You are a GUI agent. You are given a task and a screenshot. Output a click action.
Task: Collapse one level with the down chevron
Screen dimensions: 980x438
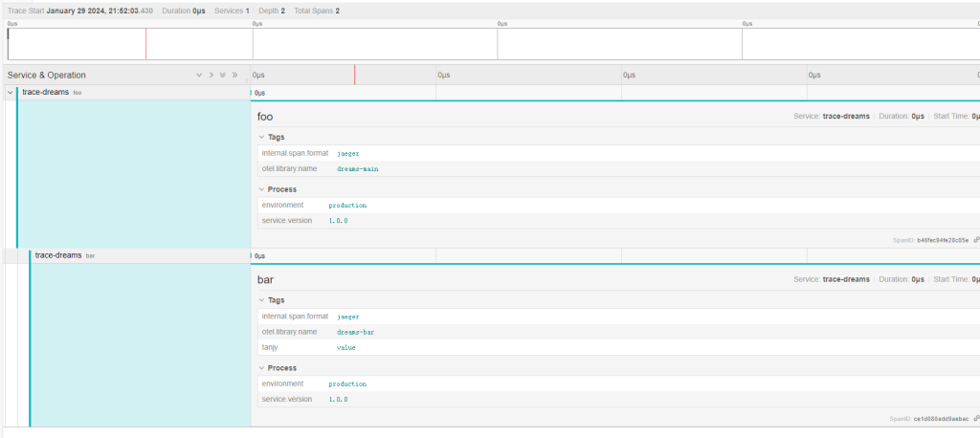(199, 75)
